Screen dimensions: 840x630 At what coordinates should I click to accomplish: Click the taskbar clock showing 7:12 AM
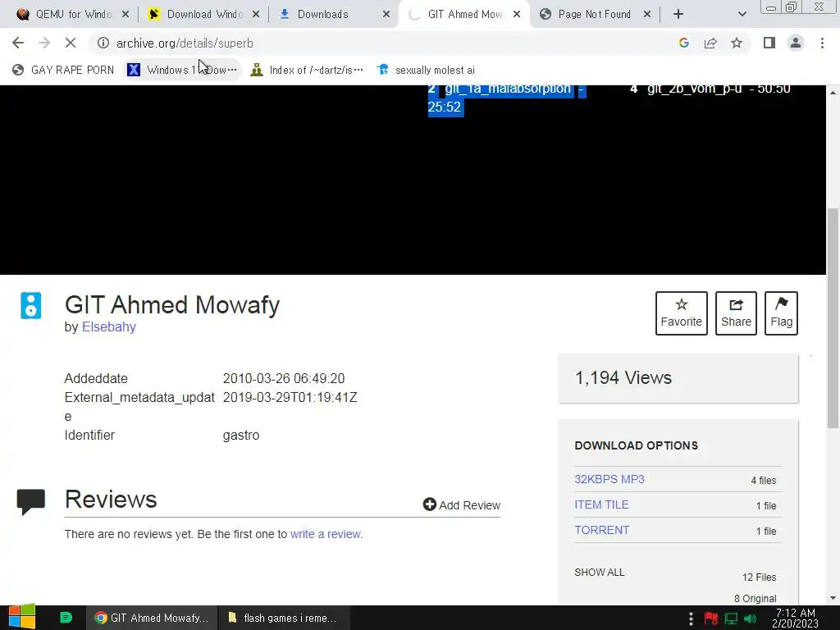[795, 618]
